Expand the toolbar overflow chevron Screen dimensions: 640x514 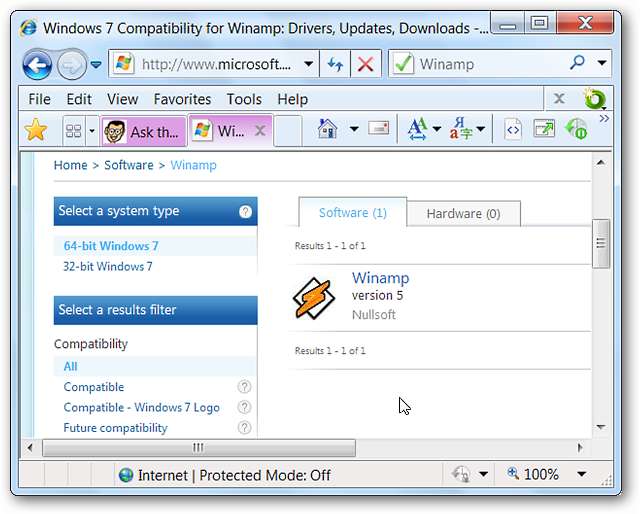tap(604, 119)
